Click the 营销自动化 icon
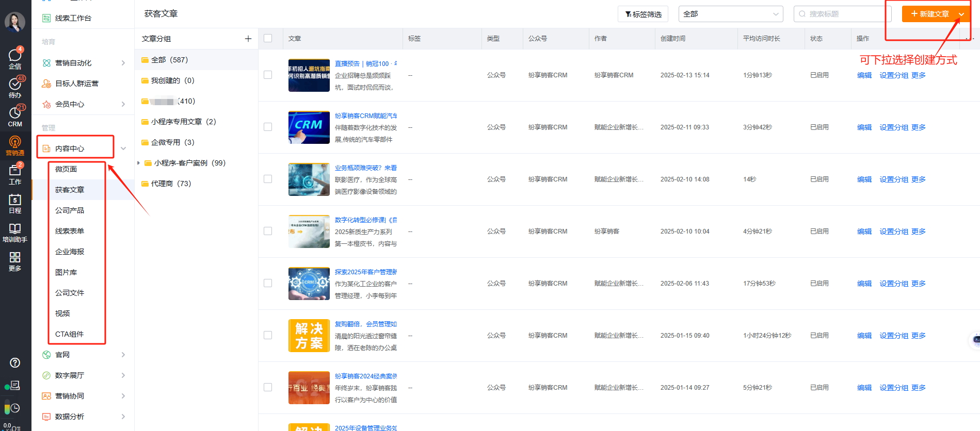Screen dimensions: 980x431 coord(46,63)
